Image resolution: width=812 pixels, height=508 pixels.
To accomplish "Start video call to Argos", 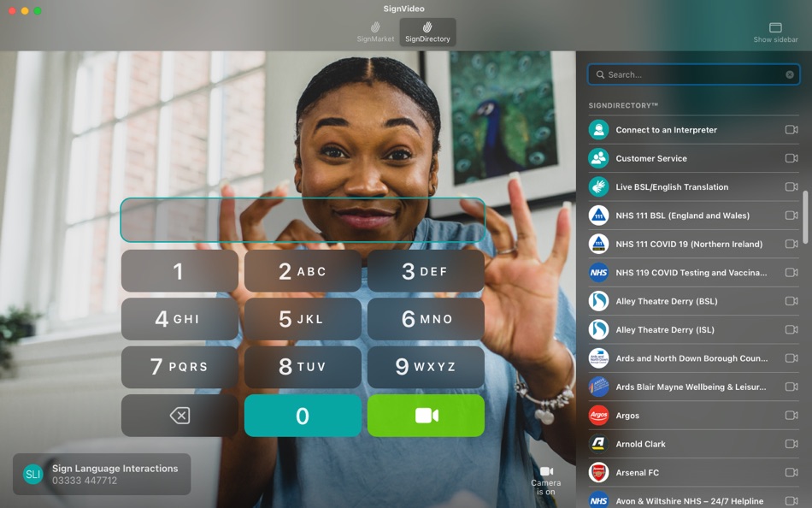I will coord(791,416).
